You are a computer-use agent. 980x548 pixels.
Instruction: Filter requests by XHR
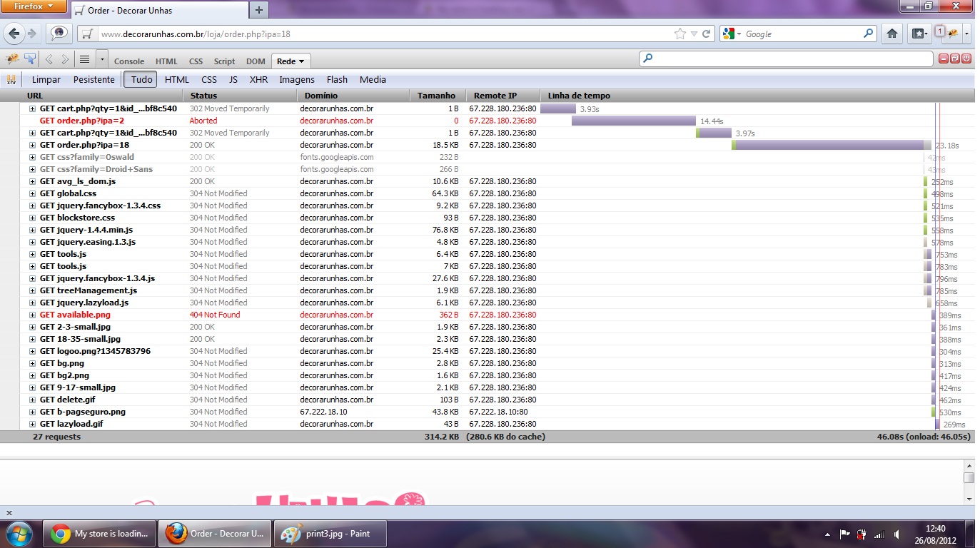click(x=259, y=80)
